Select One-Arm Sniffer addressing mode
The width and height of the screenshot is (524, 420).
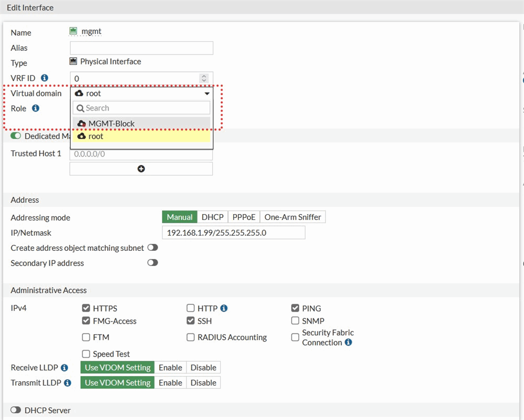point(292,217)
